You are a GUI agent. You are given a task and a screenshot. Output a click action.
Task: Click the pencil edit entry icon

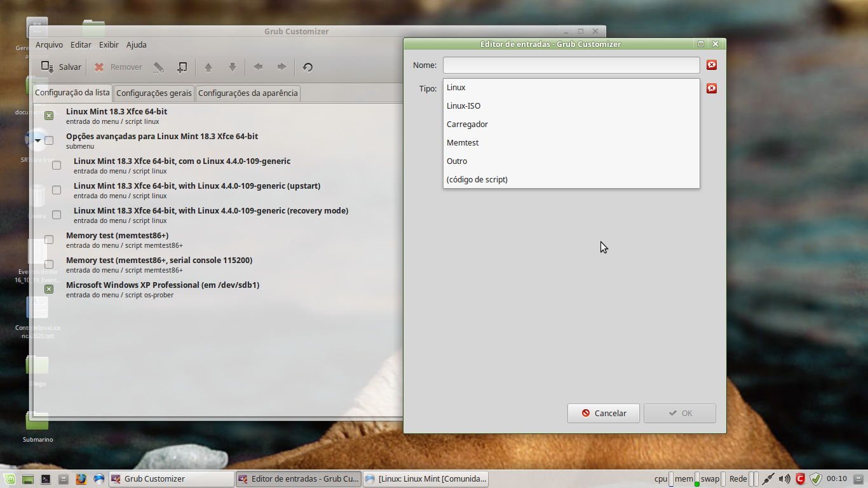(159, 67)
